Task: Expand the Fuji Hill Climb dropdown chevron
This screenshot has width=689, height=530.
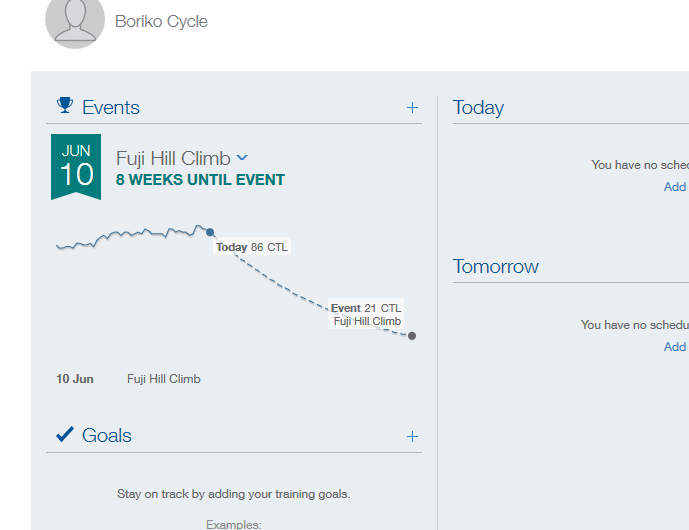Action: (x=242, y=157)
